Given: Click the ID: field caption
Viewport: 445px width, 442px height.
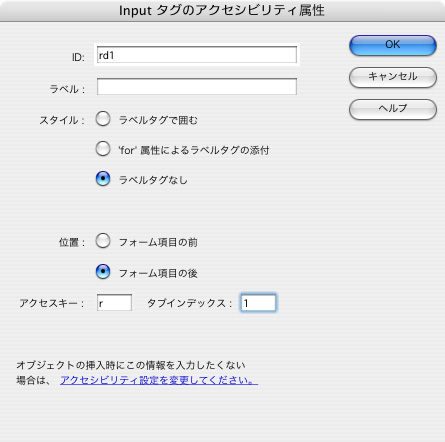Looking at the screenshot, I should point(78,57).
